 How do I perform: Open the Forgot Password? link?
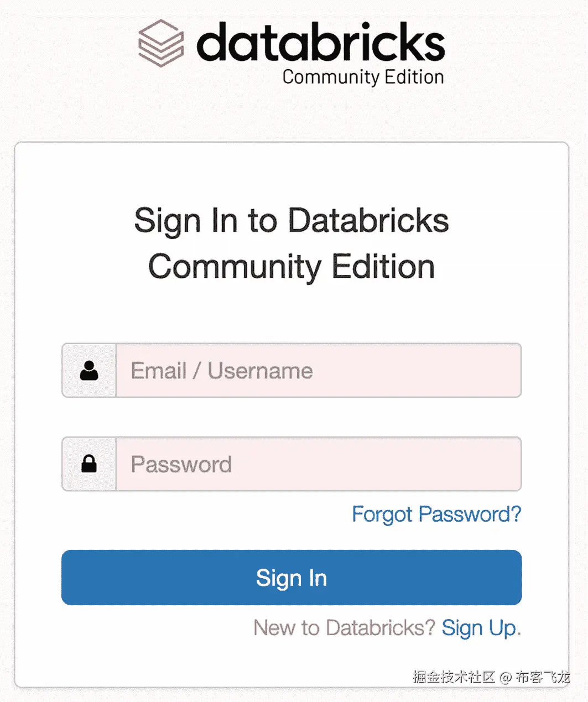click(436, 514)
